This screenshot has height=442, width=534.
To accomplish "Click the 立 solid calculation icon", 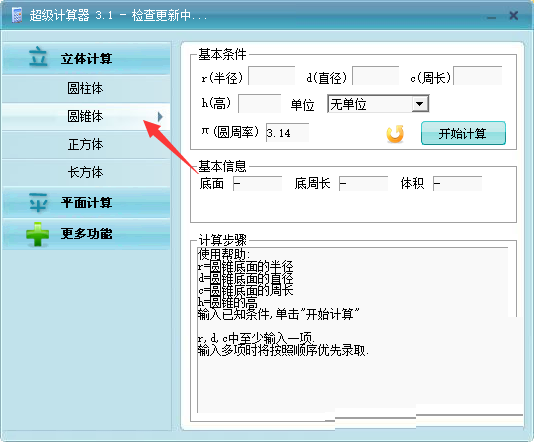I will click(38, 57).
